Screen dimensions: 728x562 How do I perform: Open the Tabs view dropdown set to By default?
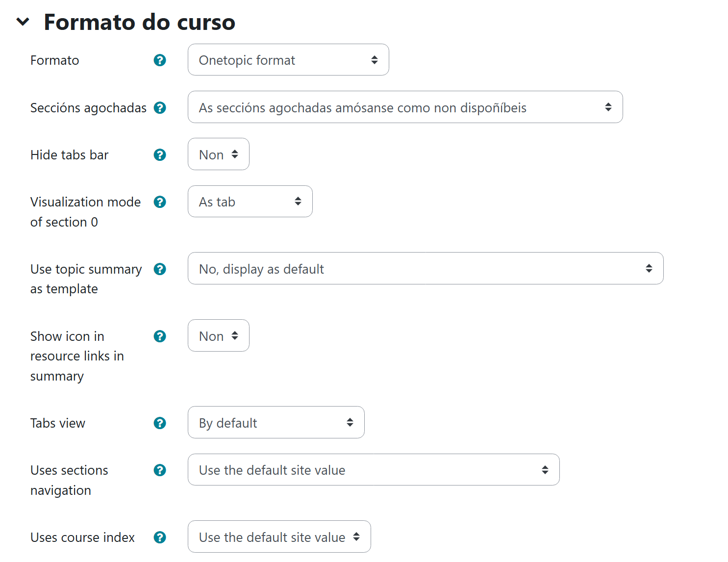click(x=276, y=422)
